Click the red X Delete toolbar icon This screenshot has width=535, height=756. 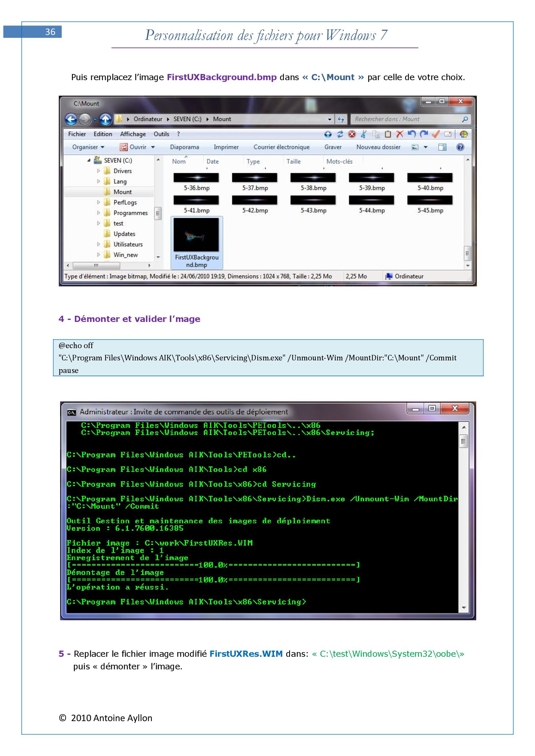pyautogui.click(x=400, y=134)
